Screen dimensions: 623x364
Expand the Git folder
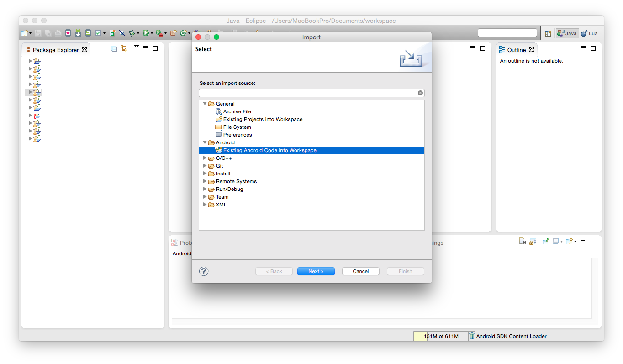tap(205, 166)
